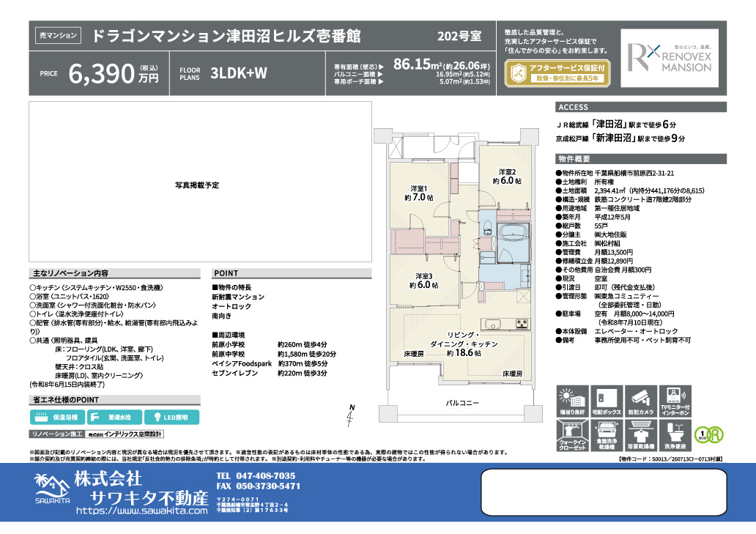Screen dimensions: 756x534
Task: Click the 南向き feature text
Action: pyautogui.click(x=221, y=316)
